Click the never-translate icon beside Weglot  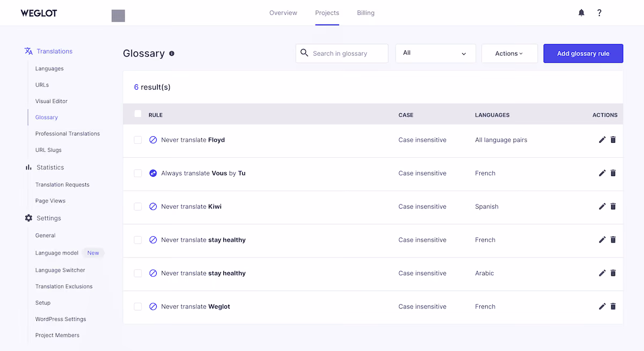(153, 306)
